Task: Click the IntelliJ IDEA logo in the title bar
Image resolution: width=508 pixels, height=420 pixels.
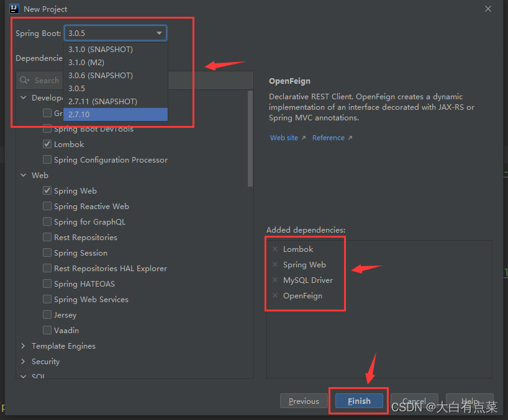Action: [14, 9]
